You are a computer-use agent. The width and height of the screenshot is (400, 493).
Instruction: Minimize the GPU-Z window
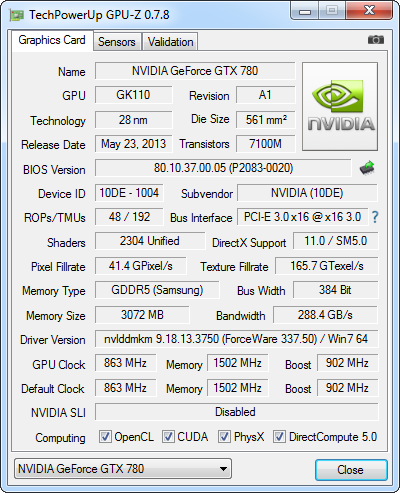(x=305, y=11)
